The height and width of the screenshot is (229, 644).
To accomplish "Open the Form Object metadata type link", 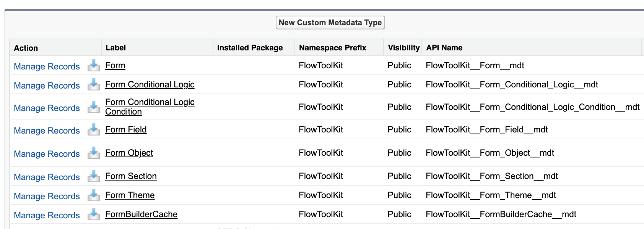I will coord(129,153).
